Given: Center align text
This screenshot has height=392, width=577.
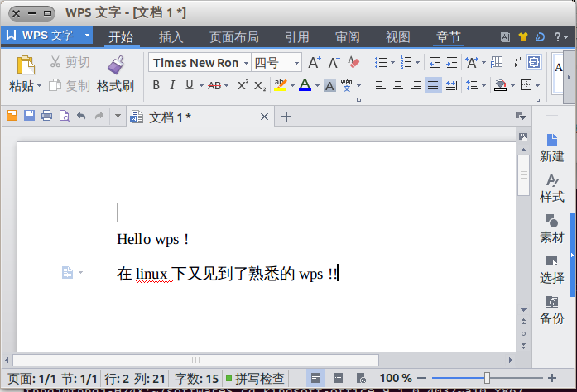Looking at the screenshot, I should [398, 86].
